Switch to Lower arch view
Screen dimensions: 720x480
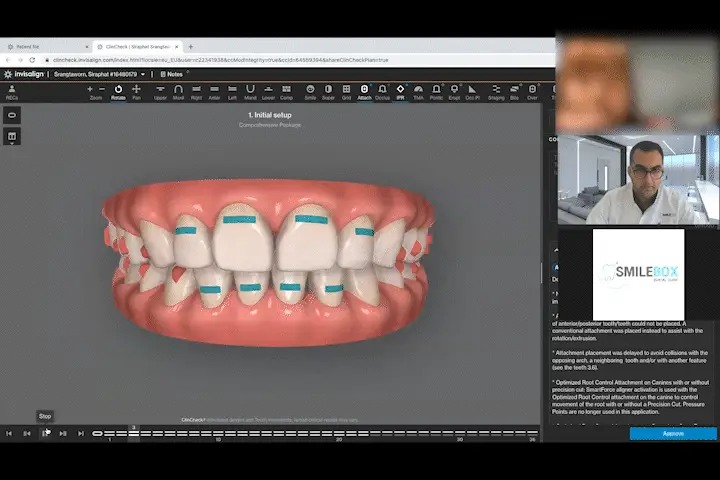coord(269,92)
